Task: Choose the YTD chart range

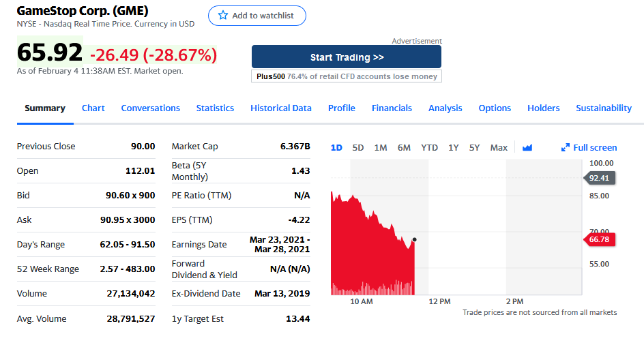Action: coord(429,148)
